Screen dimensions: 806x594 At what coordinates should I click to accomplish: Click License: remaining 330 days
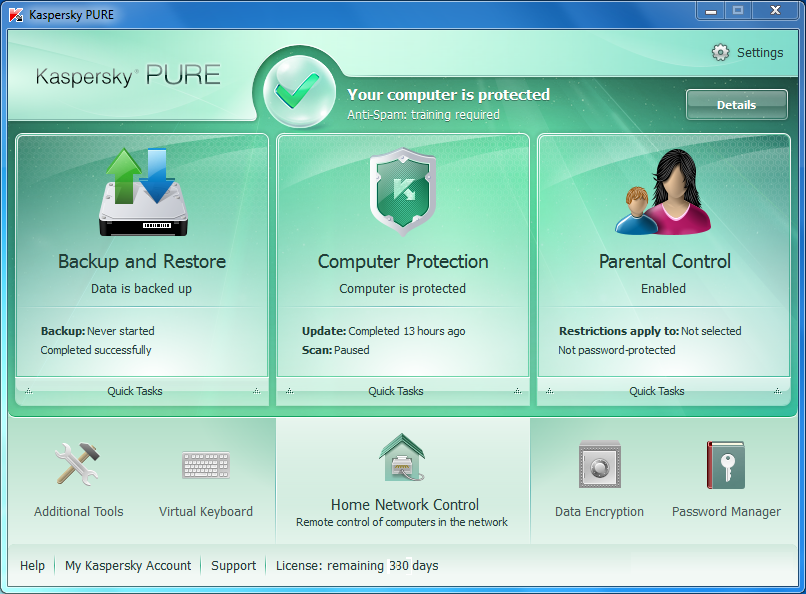point(357,565)
